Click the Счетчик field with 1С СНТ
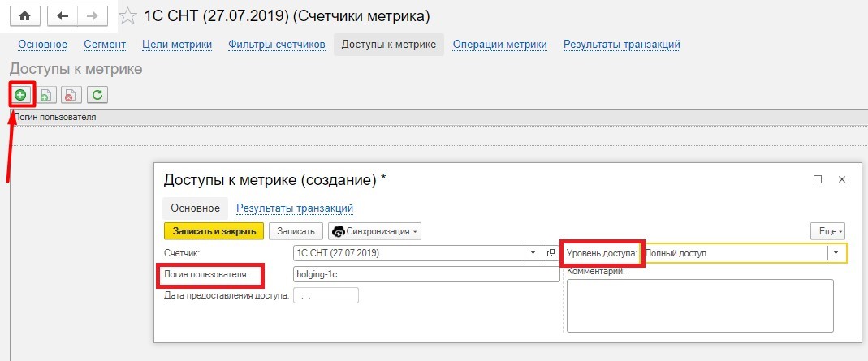The width and height of the screenshot is (868, 361). (409, 253)
